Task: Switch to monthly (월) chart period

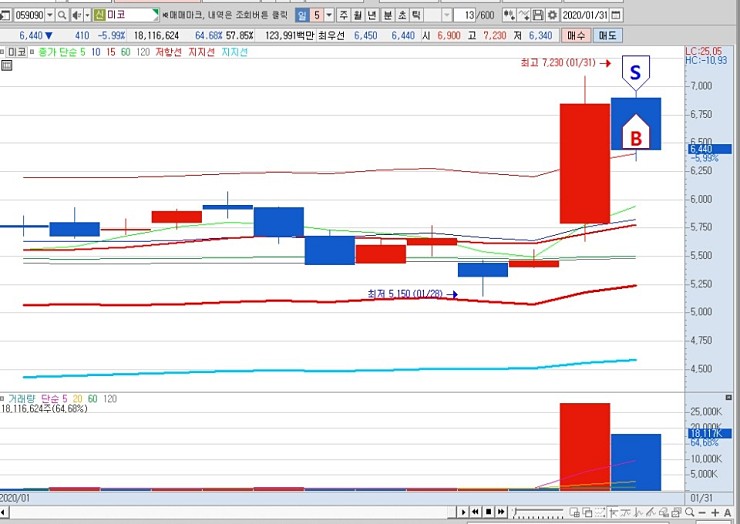Action: (x=358, y=16)
